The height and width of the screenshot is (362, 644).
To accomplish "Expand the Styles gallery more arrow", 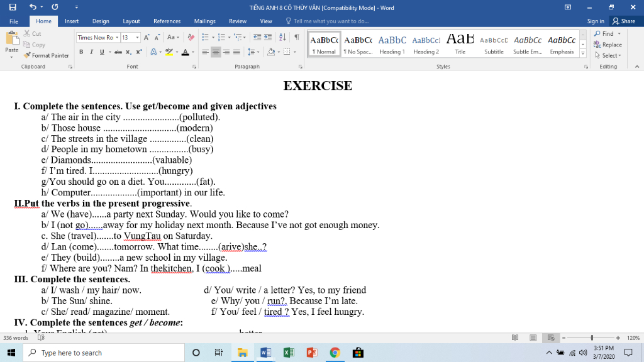I will pyautogui.click(x=583, y=53).
